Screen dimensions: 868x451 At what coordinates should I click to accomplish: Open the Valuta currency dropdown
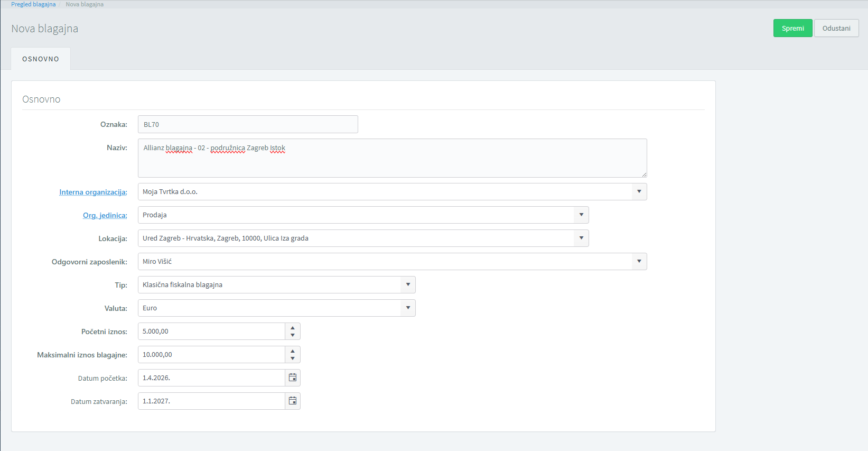(x=407, y=308)
